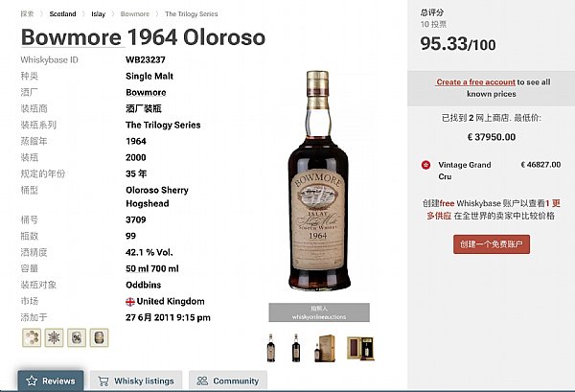Click the percent cask strength badge icon

point(77,337)
